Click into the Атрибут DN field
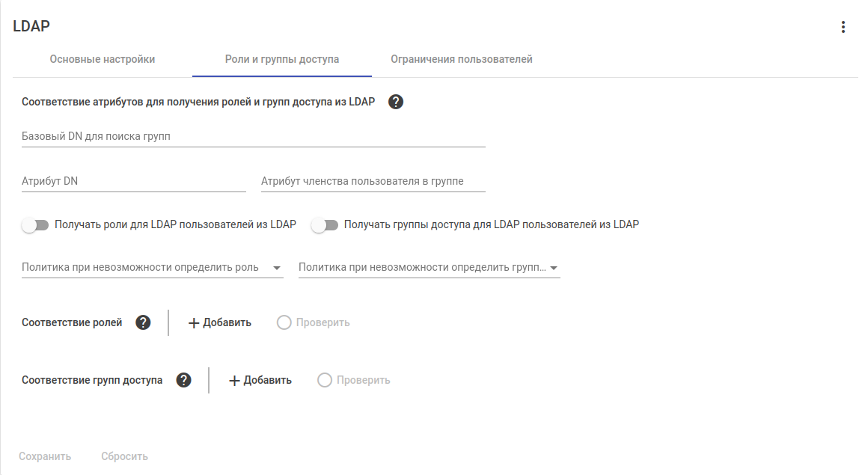Viewport: 868px width, 475px height. pos(134,182)
